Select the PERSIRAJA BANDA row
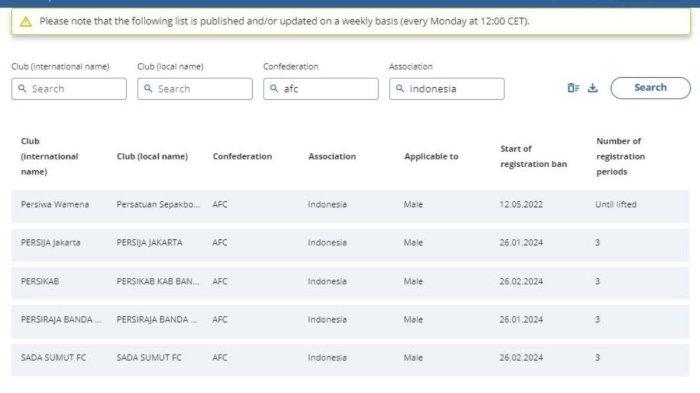 (x=350, y=320)
